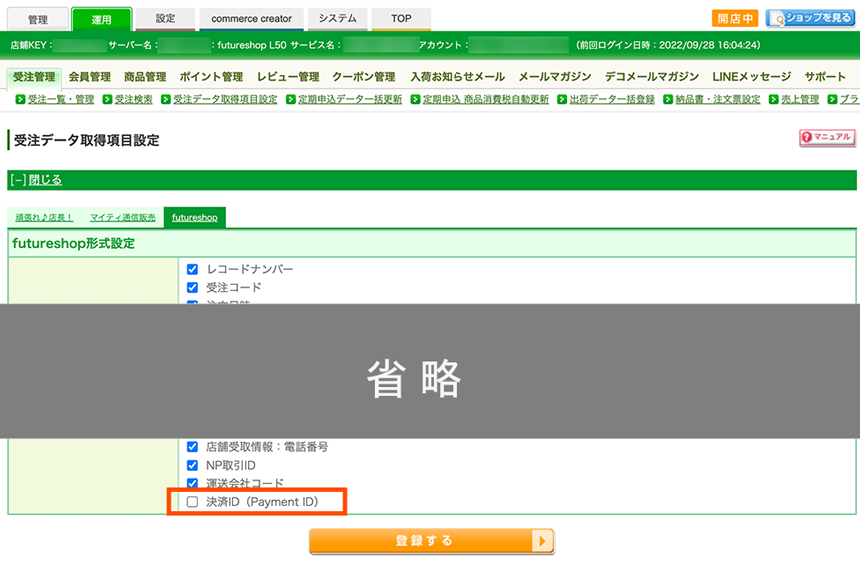Follow the 受注一覧・管理 link
This screenshot has height=561, width=860.
point(61,99)
